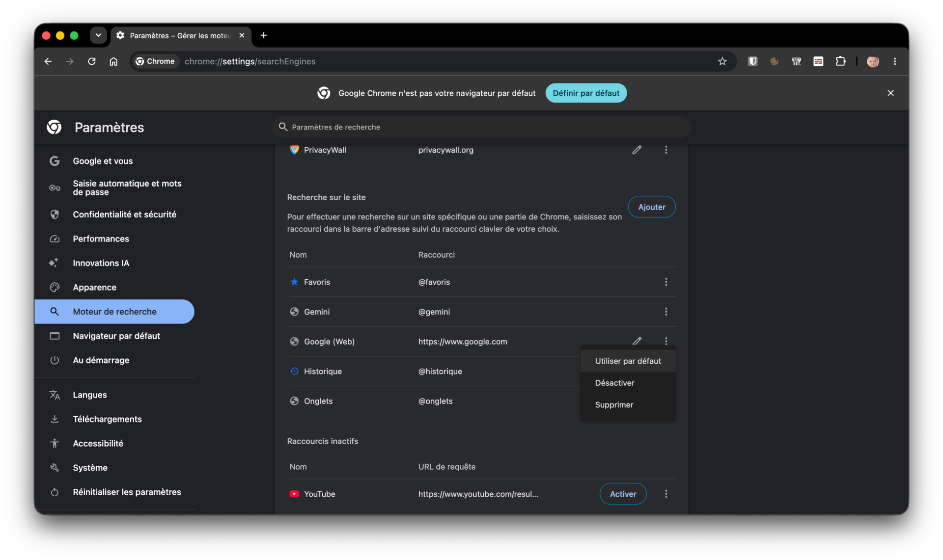943x560 pixels.
Task: Go to Confidentialité et sécurité
Action: (x=114, y=214)
